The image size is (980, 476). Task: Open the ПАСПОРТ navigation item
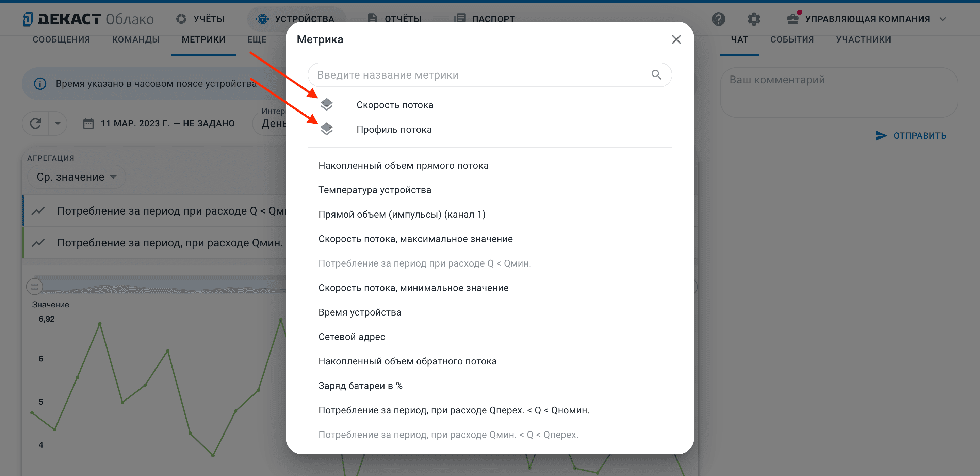(x=484, y=19)
